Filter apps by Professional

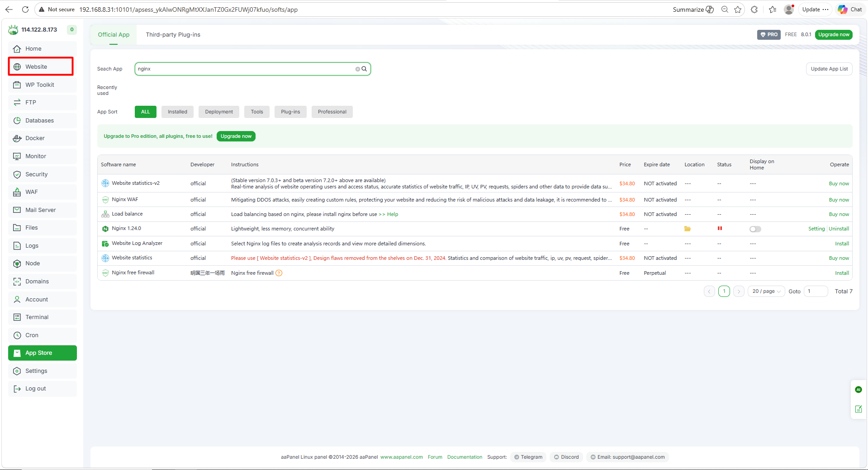(x=332, y=112)
